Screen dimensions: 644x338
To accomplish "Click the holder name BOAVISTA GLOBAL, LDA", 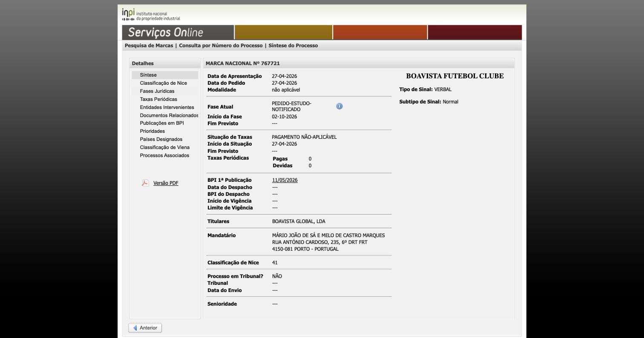I will tap(299, 221).
